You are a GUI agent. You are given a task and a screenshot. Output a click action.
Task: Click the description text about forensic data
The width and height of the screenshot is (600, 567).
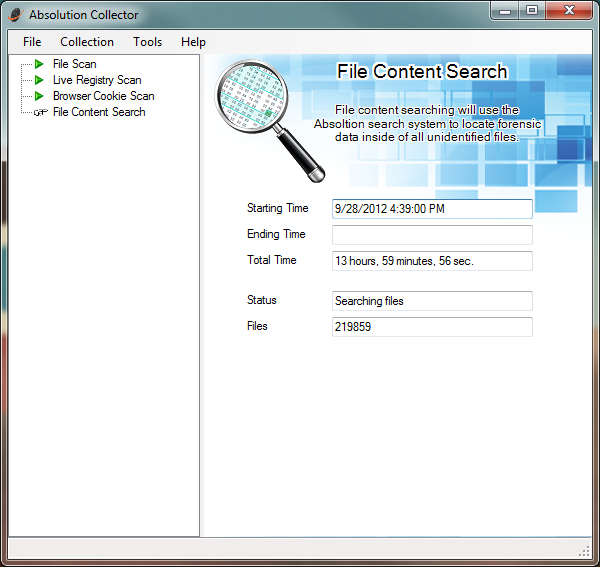[427, 124]
